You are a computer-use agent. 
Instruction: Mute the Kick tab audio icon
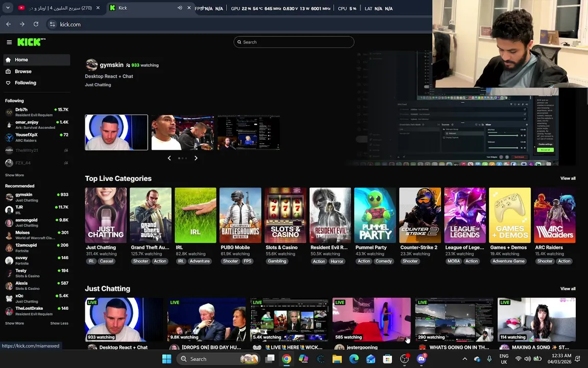[180, 8]
